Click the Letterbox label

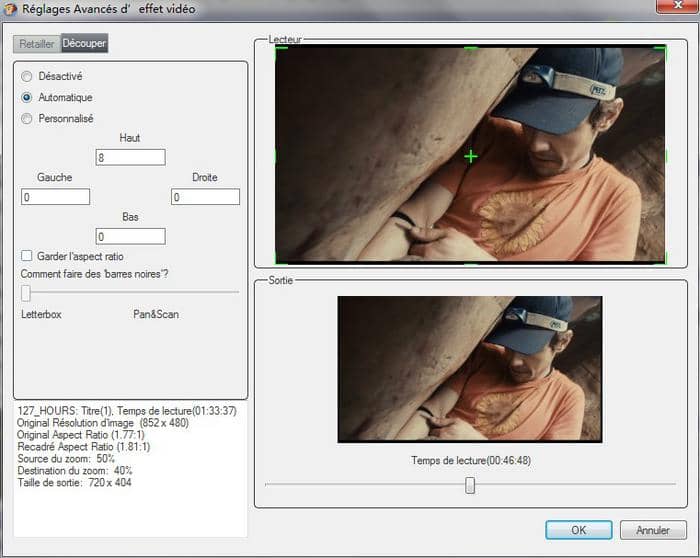[x=42, y=314]
